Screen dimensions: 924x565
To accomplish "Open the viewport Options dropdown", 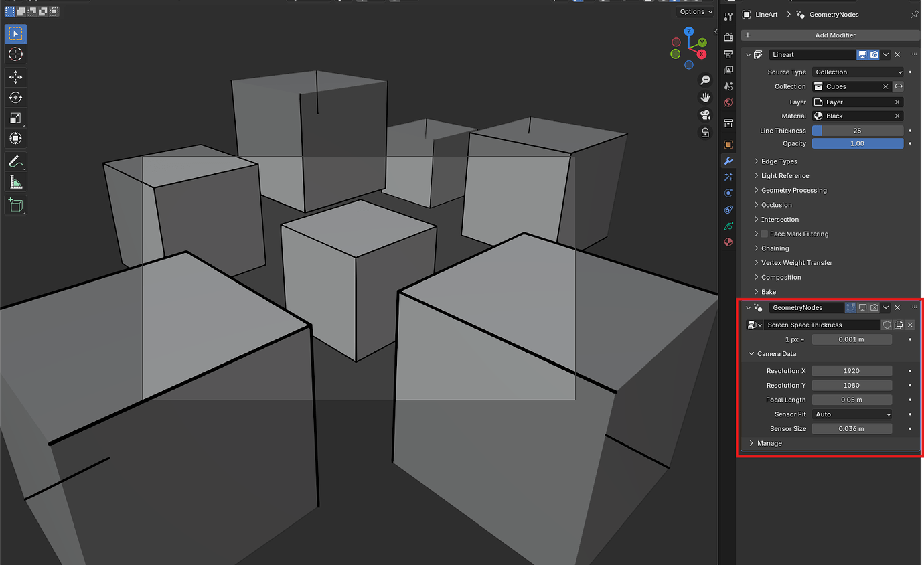I will [696, 11].
